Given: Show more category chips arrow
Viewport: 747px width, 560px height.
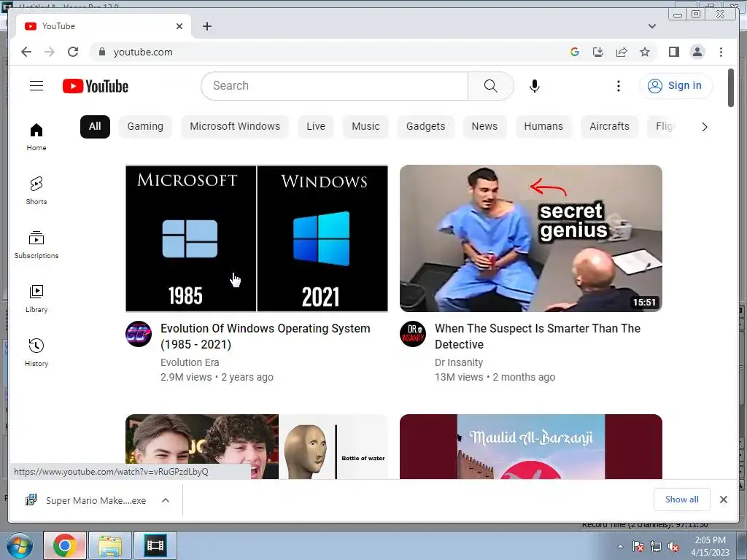Looking at the screenshot, I should coord(704,127).
